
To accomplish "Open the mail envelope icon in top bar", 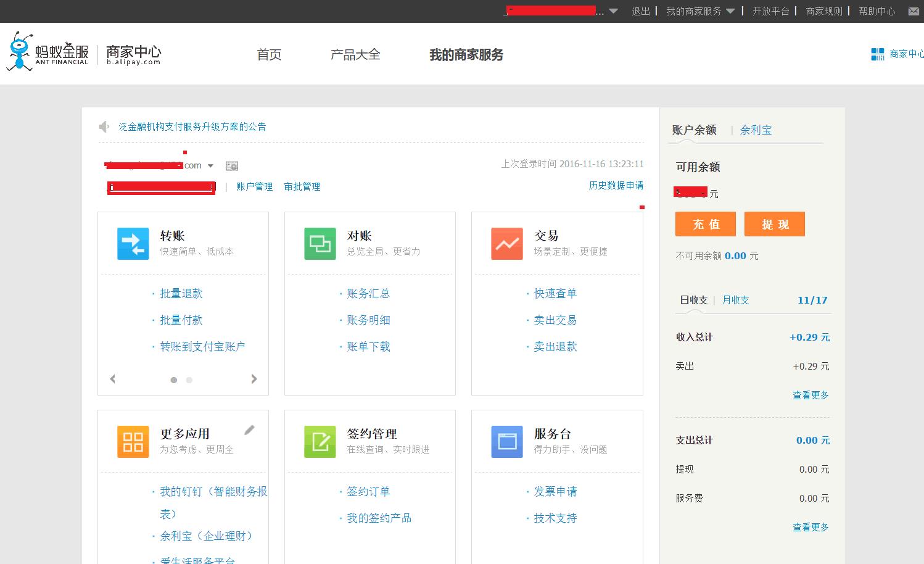I will pyautogui.click(x=914, y=11).
